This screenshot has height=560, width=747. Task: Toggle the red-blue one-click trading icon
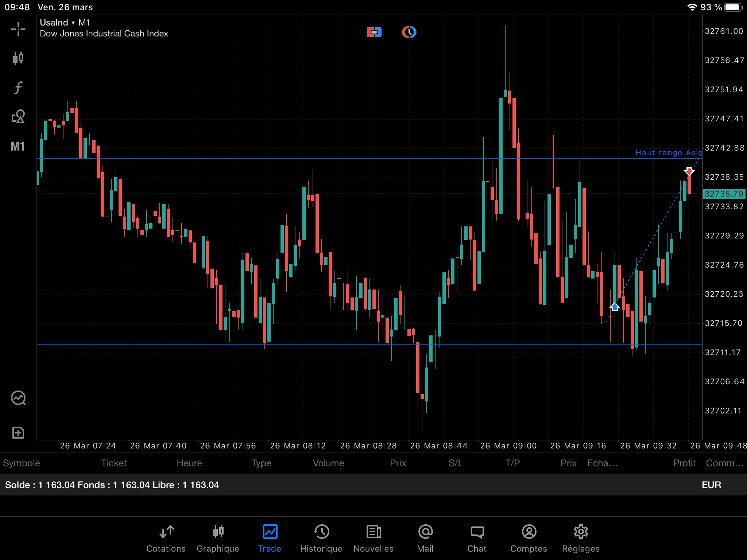tap(374, 32)
